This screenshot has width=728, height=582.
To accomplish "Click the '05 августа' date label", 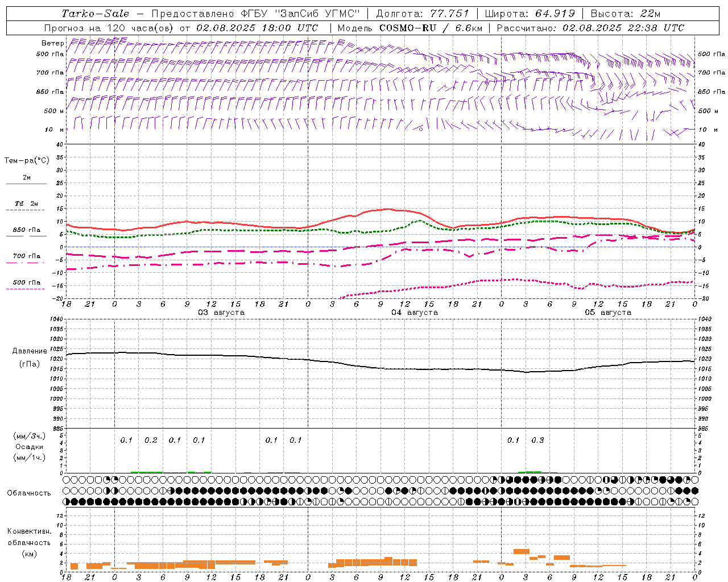I will 608,313.
